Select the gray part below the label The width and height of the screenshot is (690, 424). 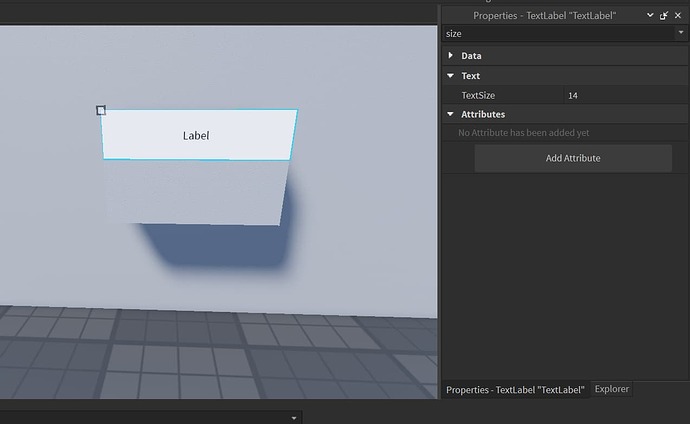[x=196, y=193]
